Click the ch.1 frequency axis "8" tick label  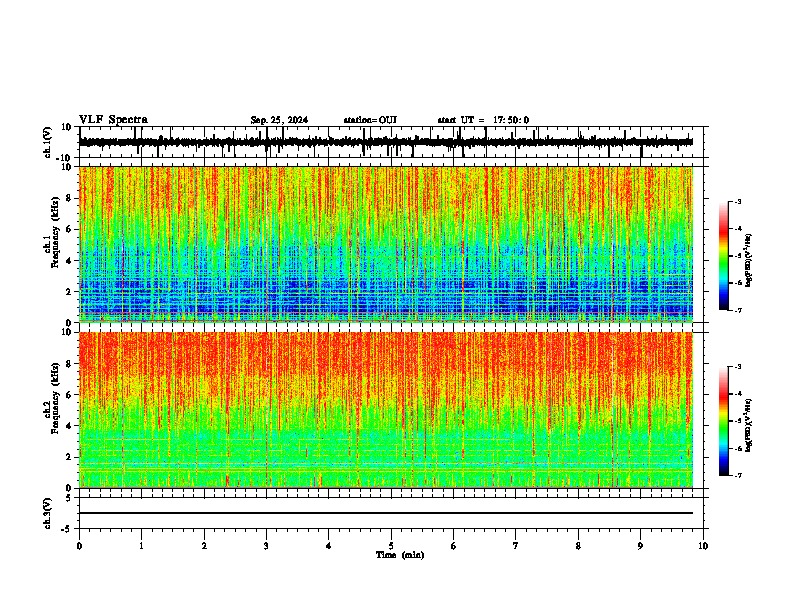[x=70, y=198]
